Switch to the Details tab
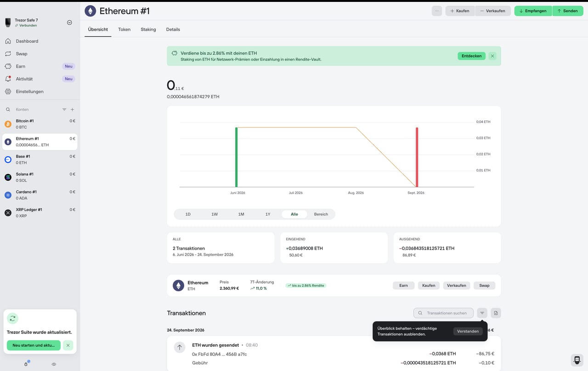 tap(173, 29)
